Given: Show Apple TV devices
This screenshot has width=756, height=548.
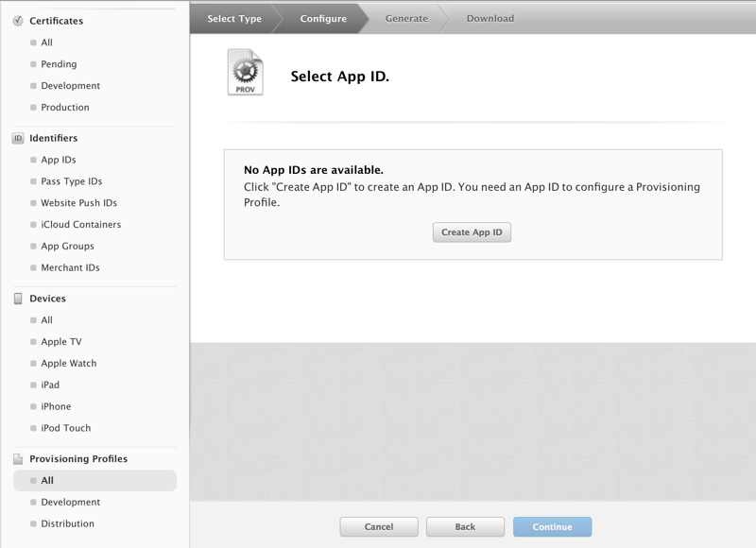Looking at the screenshot, I should point(61,342).
